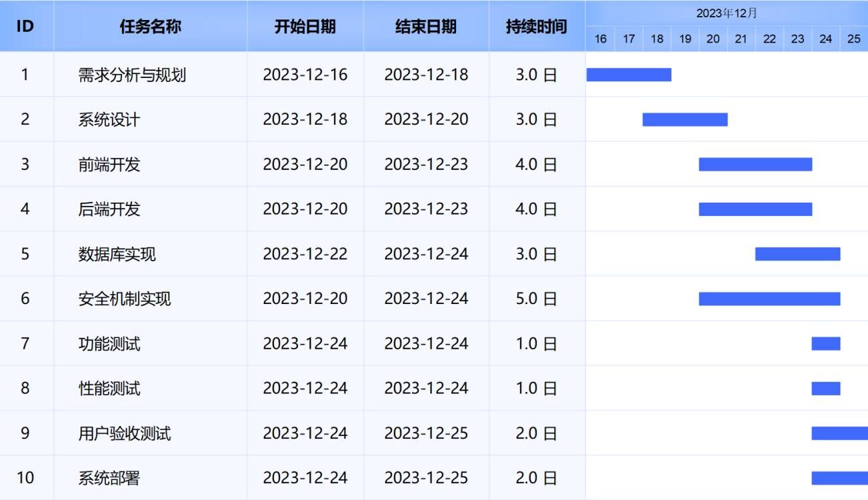Viewport: 868px width, 500px height.
Task: Click the start date of 需求分析与规划
Action: point(305,75)
